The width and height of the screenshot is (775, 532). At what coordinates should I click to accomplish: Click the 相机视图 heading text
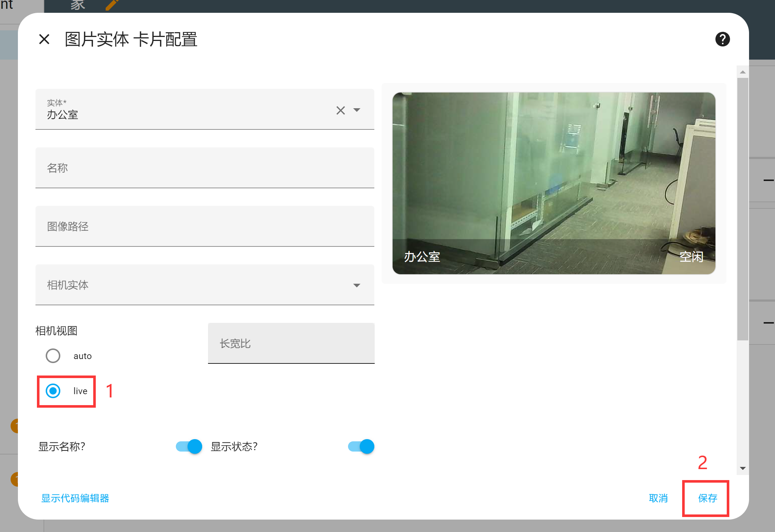(x=56, y=331)
